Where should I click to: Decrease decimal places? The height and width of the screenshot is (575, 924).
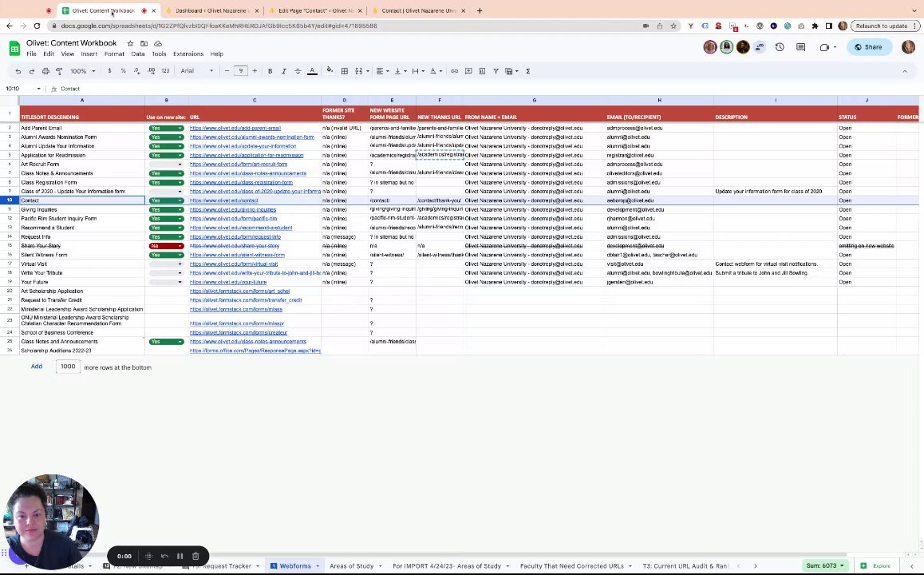click(x=136, y=71)
